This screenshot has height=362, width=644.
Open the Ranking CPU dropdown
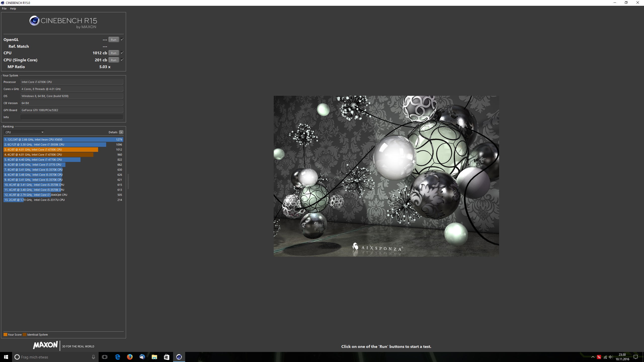(x=24, y=132)
